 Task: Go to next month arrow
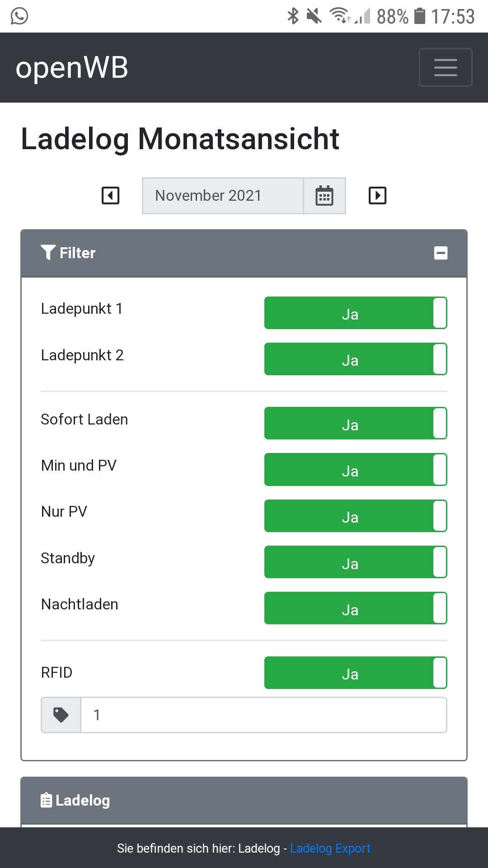[377, 196]
